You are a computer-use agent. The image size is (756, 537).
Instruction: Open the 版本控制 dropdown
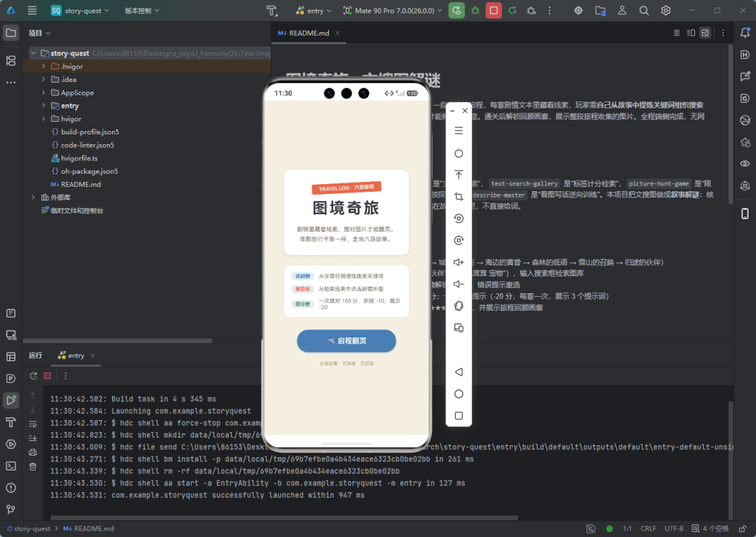[141, 11]
